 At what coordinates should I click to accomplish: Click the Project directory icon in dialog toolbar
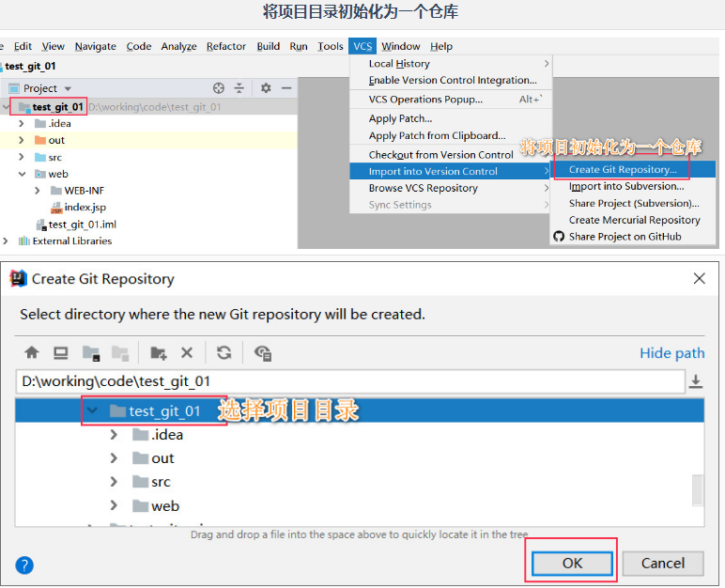[91, 353]
